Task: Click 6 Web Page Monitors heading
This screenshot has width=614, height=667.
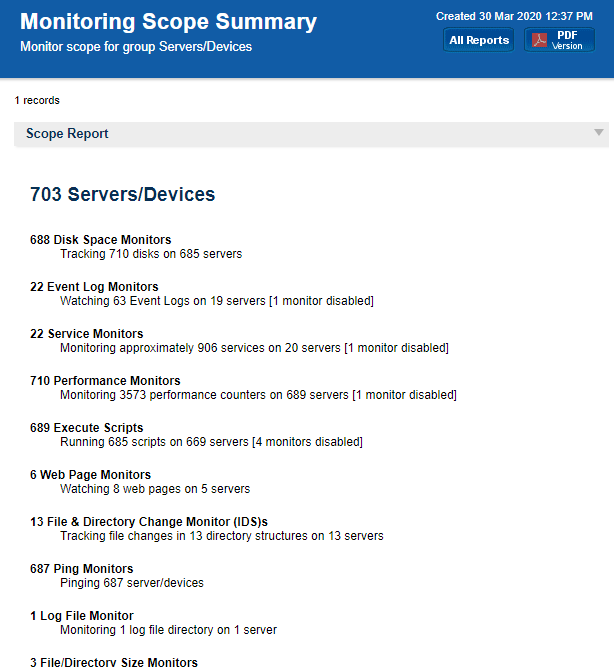Action: tap(90, 475)
